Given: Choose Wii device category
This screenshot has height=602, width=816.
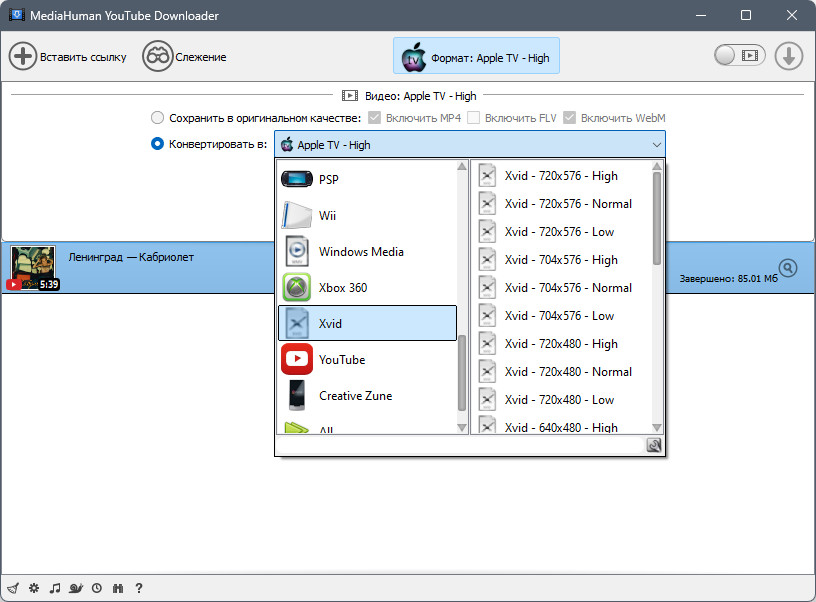Looking at the screenshot, I should 367,215.
